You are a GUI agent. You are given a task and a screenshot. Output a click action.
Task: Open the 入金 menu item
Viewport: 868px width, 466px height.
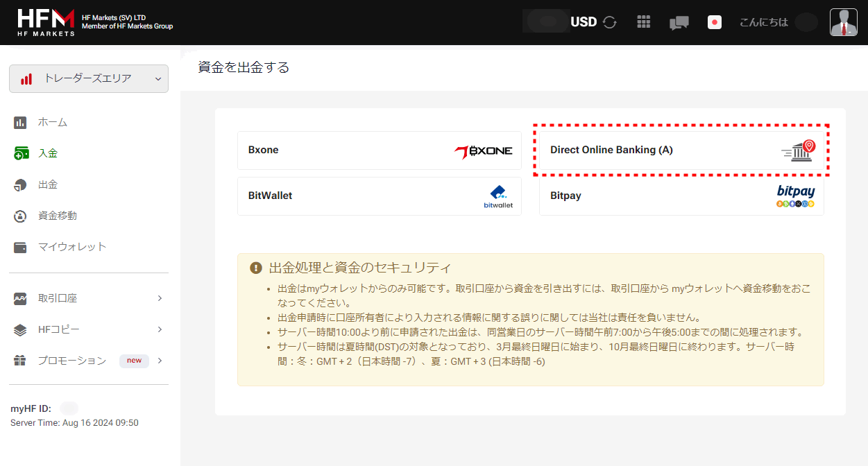click(48, 153)
